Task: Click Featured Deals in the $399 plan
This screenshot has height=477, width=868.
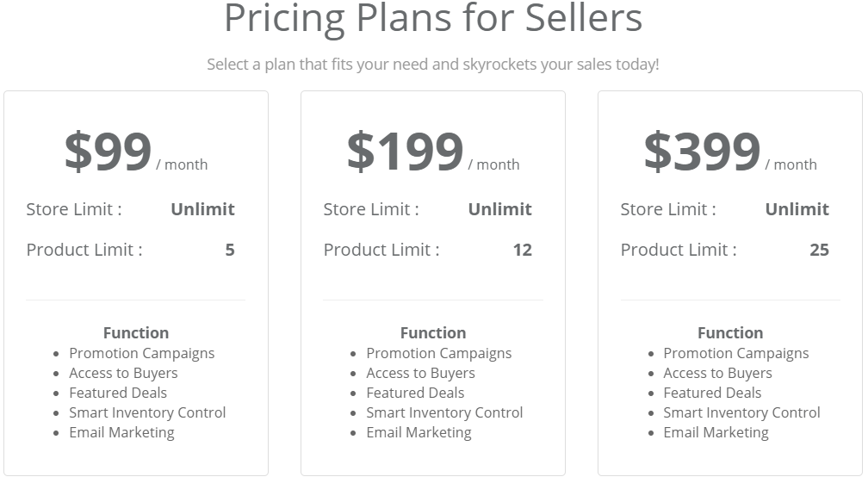Action: [x=712, y=393]
